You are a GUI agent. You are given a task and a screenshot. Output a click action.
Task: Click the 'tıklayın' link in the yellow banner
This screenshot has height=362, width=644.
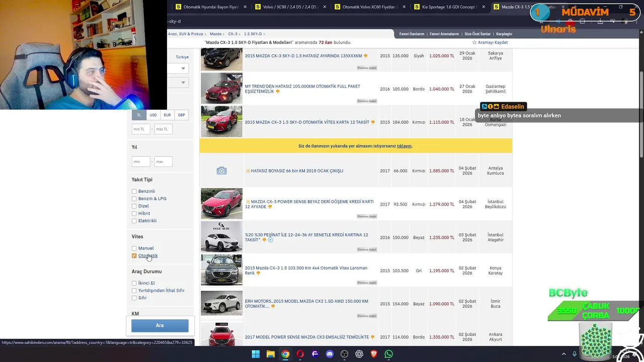click(404, 146)
